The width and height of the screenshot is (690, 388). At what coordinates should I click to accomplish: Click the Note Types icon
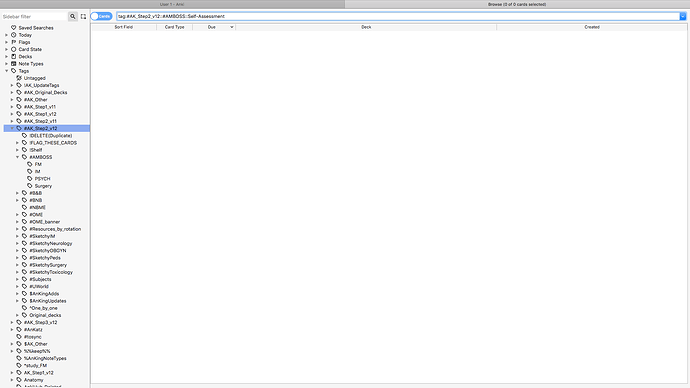click(x=14, y=64)
